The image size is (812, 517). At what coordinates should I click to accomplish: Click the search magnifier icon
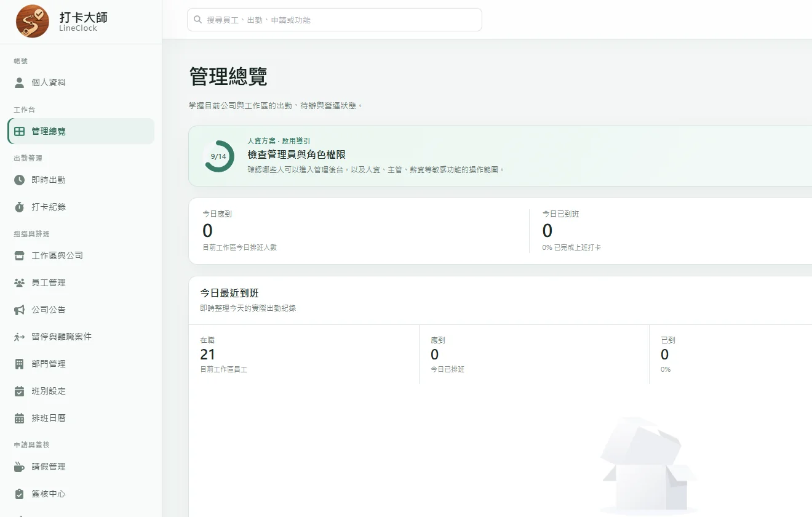pos(198,20)
